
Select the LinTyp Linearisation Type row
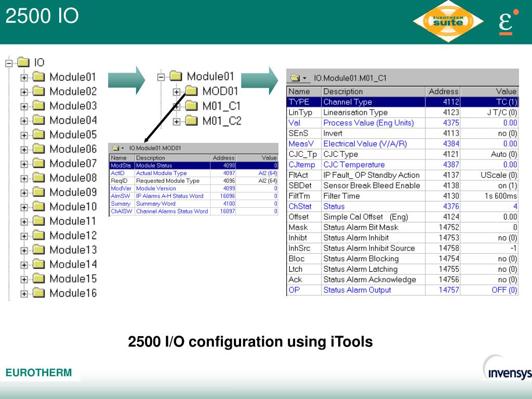click(x=403, y=113)
